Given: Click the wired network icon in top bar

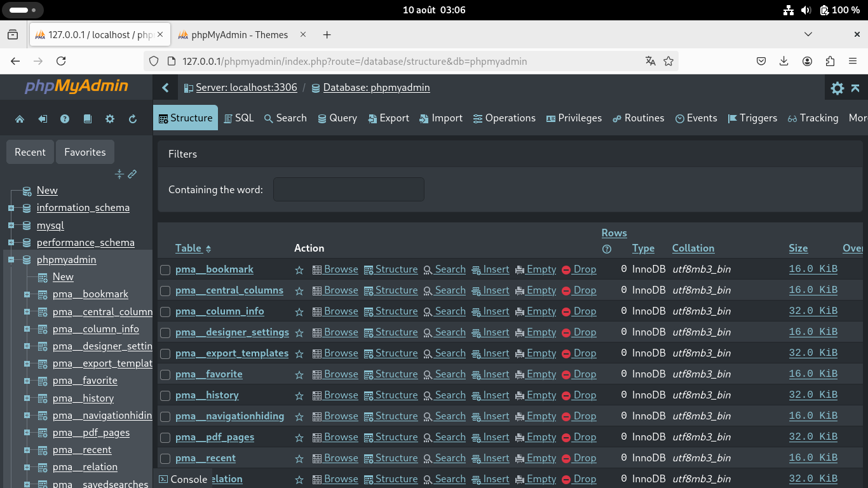Looking at the screenshot, I should coord(789,10).
